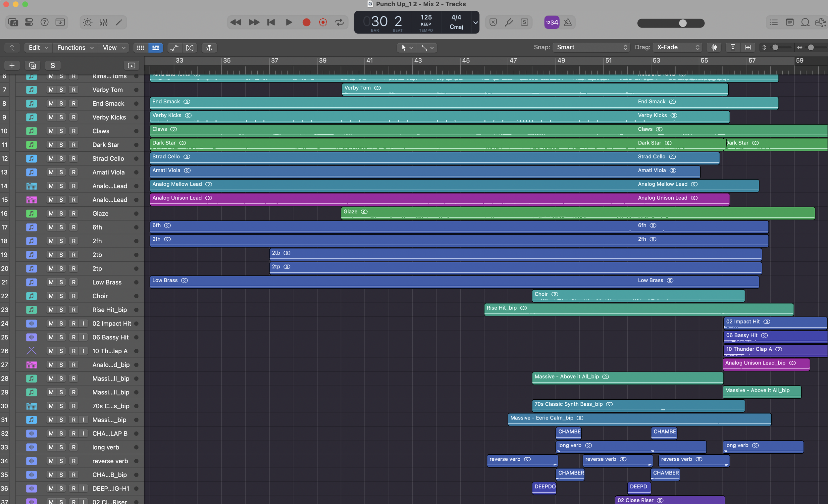The height and width of the screenshot is (504, 828).
Task: Solo the Dark Star track
Action: (61, 145)
